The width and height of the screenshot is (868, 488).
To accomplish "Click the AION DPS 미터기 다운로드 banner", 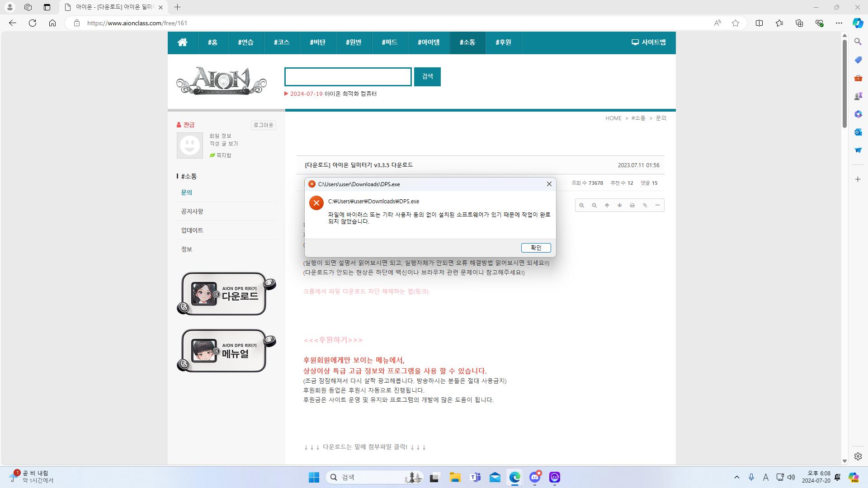I will tap(226, 294).
